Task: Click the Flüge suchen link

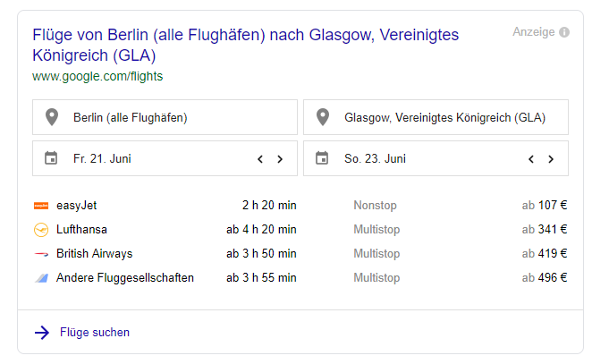Action: [95, 333]
